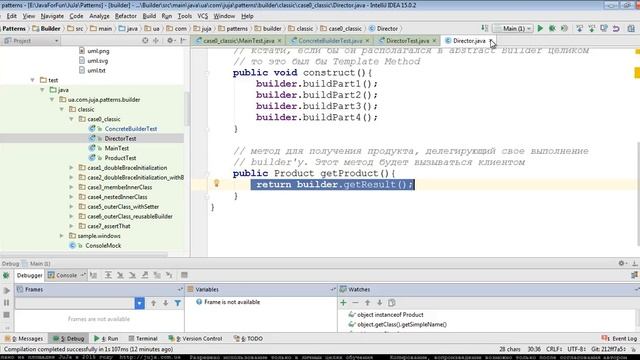Switch to case0_classic\MainTest.java tab

[x=238, y=41]
